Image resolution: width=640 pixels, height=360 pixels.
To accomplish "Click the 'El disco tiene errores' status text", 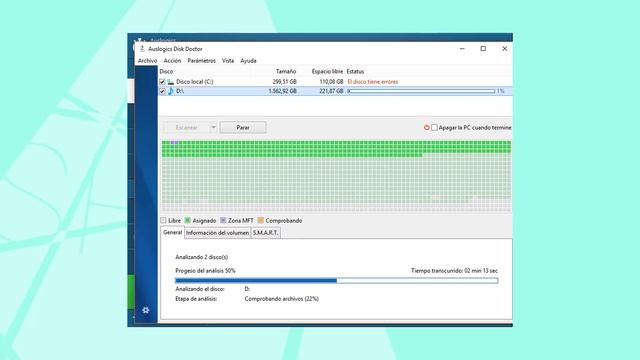I will (373, 82).
